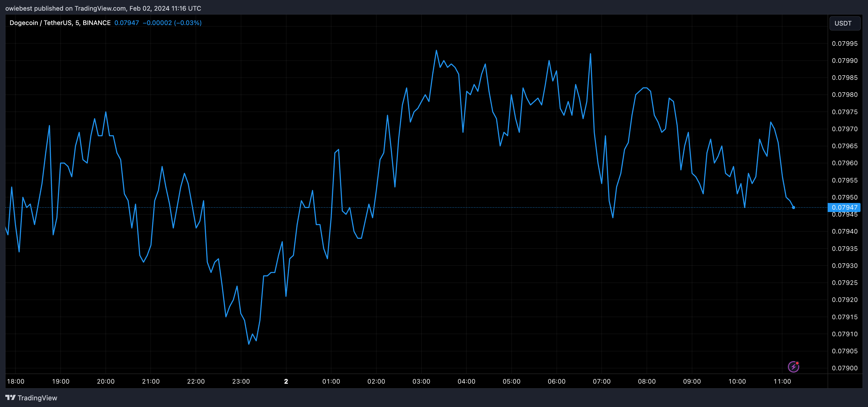Image resolution: width=868 pixels, height=407 pixels.
Task: Click the day marker 2 on time axis
Action: click(x=286, y=381)
